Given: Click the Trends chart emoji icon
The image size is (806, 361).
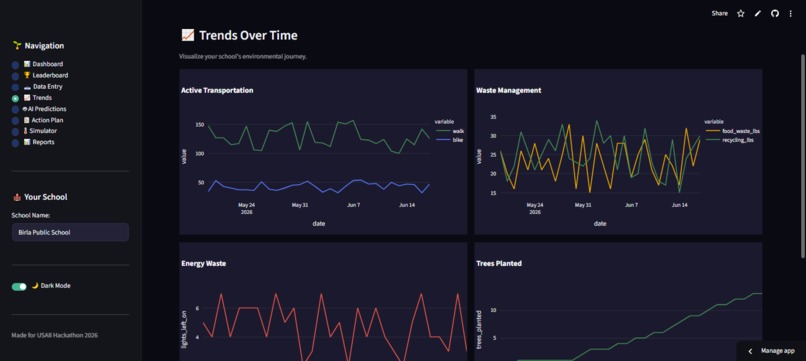Looking at the screenshot, I should click(27, 98).
